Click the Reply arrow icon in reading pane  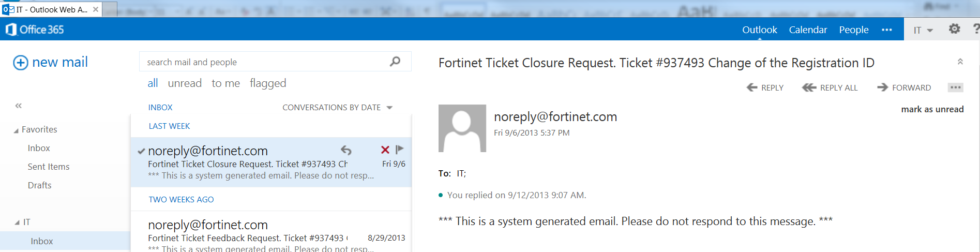pyautogui.click(x=752, y=87)
